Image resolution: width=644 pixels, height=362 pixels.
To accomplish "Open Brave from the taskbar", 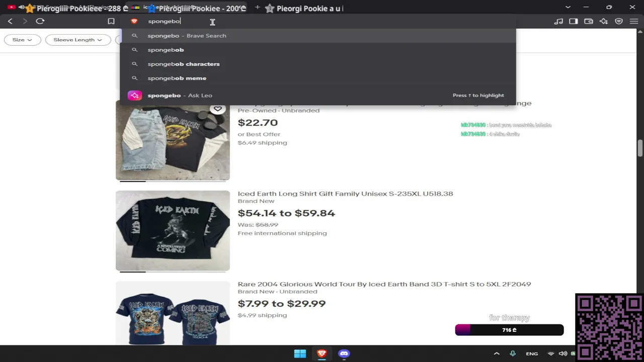I will [x=322, y=353].
